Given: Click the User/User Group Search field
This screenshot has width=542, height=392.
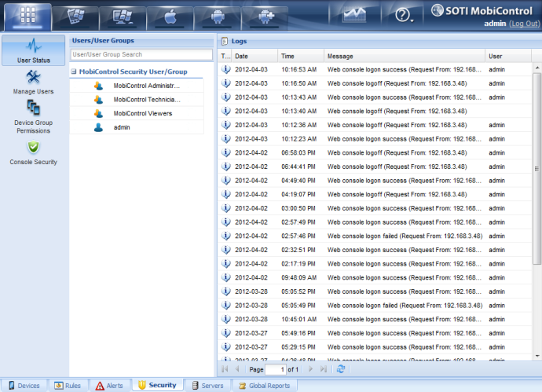Looking at the screenshot, I should pos(141,54).
